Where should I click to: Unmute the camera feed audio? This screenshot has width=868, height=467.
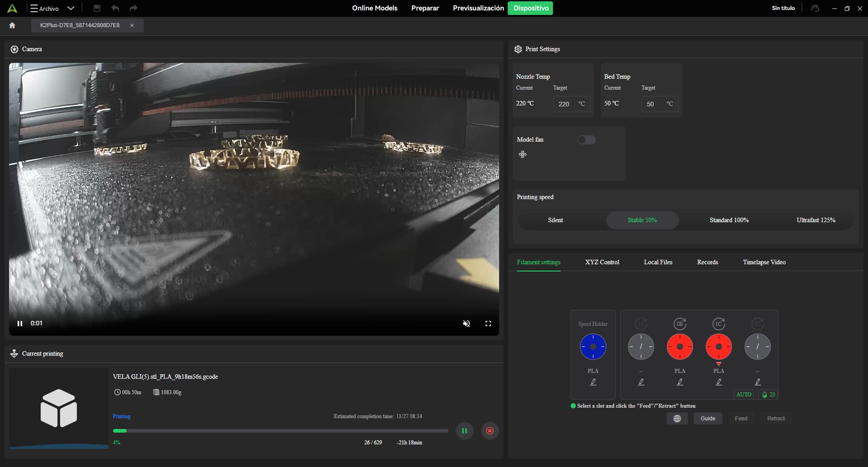466,324
